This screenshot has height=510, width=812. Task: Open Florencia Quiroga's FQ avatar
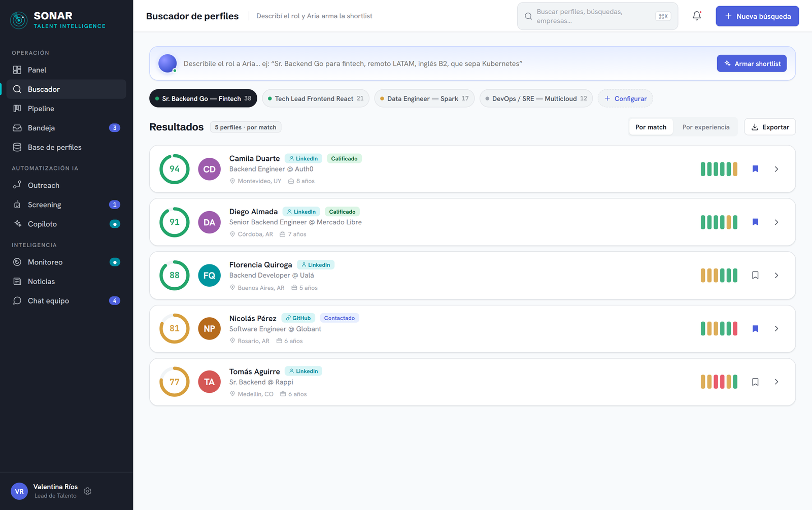(209, 276)
